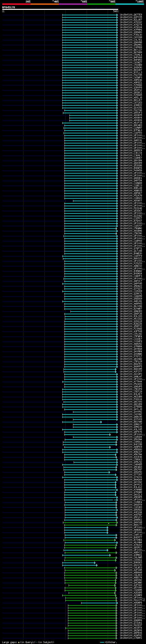Open hit UniRef100_P06104
Viewport: 146px width, 644px height.
tap(131, 399)
